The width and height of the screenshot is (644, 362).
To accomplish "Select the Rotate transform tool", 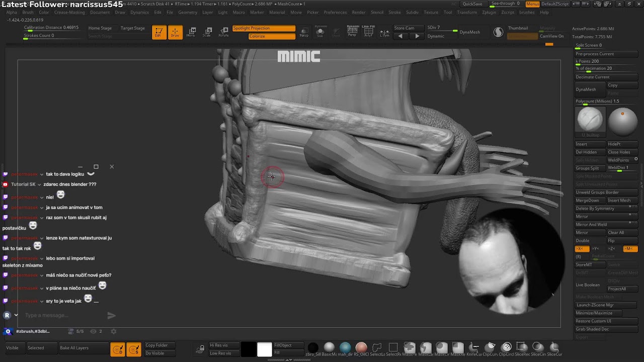I will click(223, 32).
